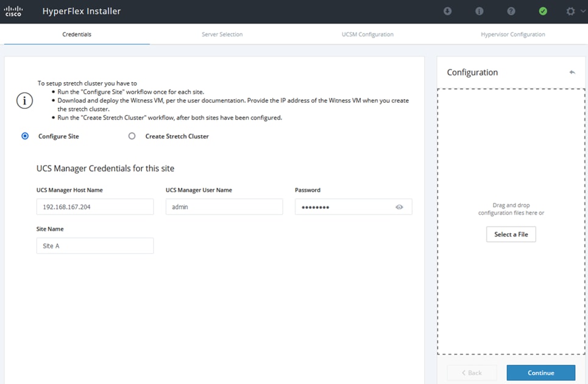Expand the dropdown arrow beside settings gear
Image resolution: width=588 pixels, height=384 pixels.
tap(583, 11)
